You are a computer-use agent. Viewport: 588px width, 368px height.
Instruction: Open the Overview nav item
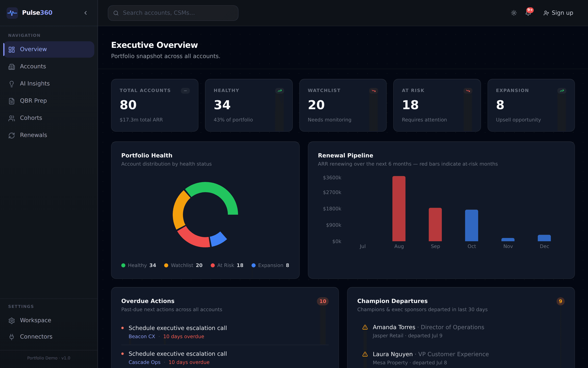[x=49, y=49]
